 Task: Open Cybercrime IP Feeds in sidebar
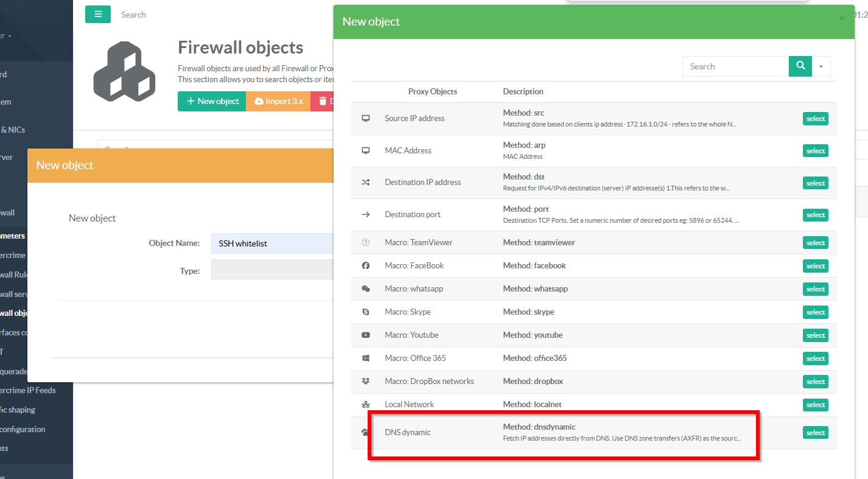point(27,390)
